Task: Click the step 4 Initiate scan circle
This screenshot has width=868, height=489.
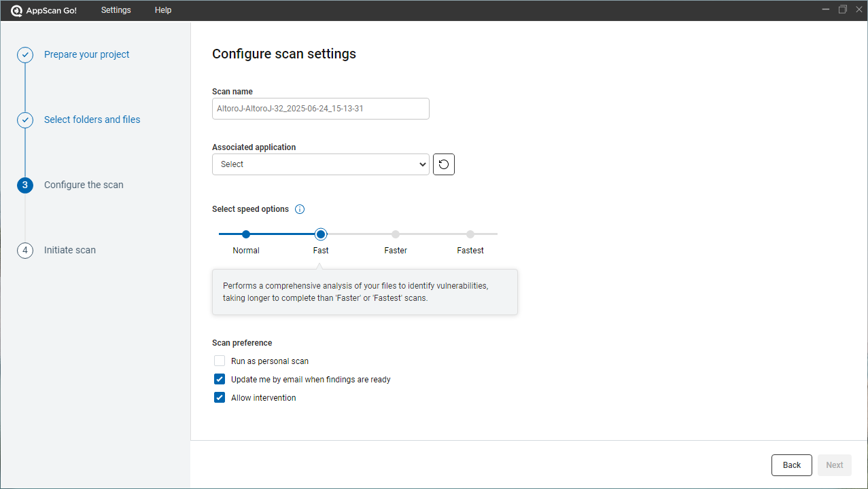Action: point(25,251)
